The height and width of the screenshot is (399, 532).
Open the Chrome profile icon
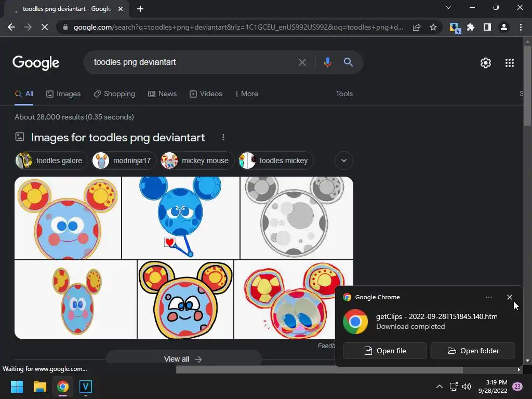click(504, 27)
